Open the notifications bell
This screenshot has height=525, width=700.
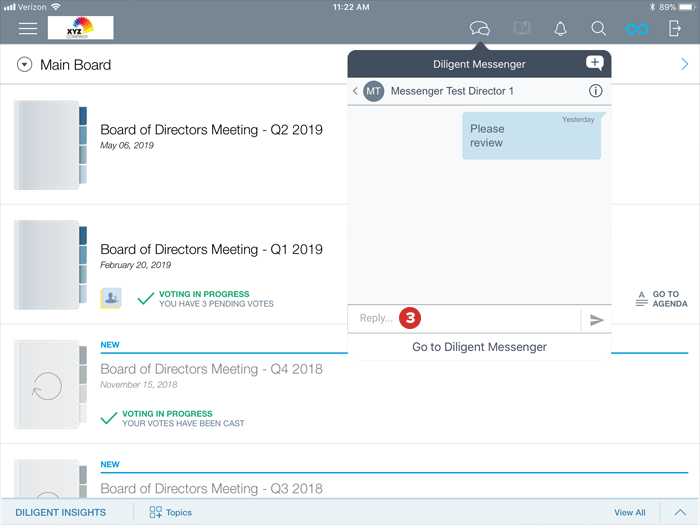560,29
